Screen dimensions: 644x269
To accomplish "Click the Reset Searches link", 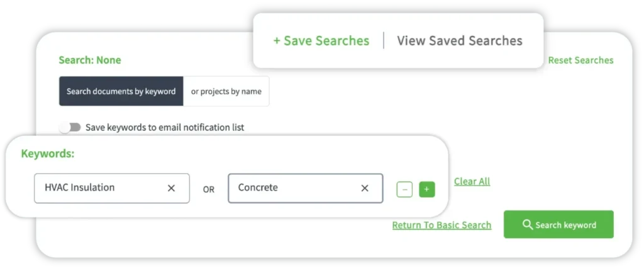I will (580, 60).
